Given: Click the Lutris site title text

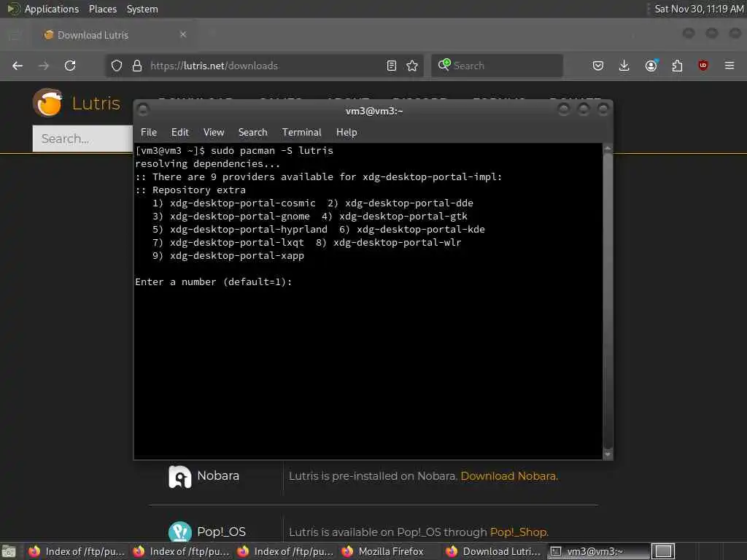Looking at the screenshot, I should [96, 103].
